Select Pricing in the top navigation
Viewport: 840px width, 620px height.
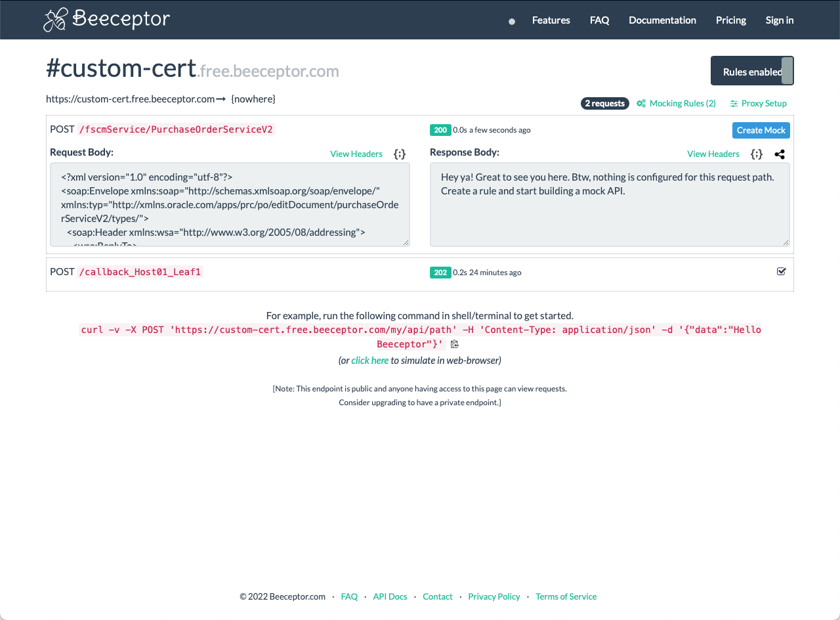(x=730, y=20)
